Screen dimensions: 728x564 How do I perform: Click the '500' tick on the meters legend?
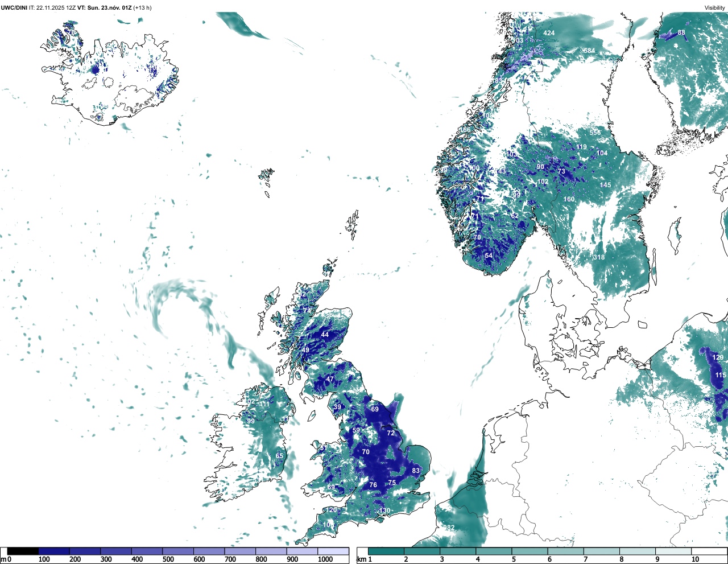pos(168,559)
